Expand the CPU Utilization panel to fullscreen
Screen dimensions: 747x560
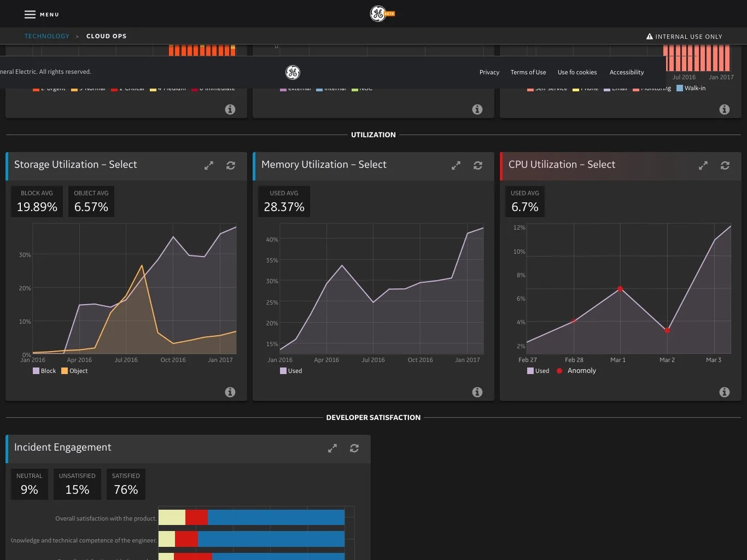(x=703, y=165)
